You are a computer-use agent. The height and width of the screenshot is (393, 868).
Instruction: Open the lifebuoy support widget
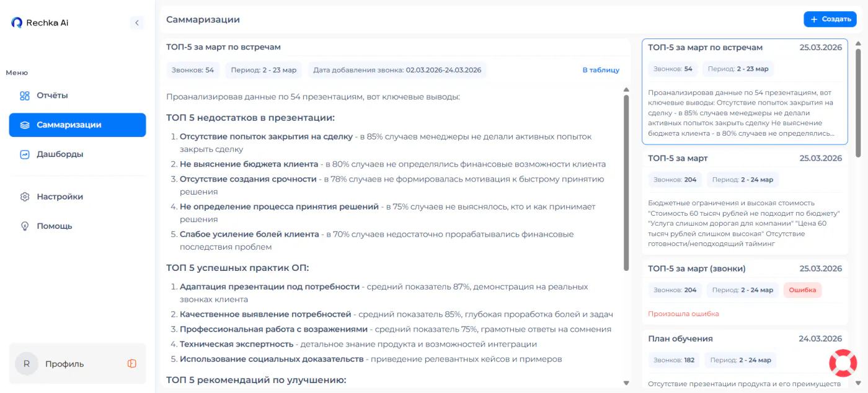tap(843, 363)
